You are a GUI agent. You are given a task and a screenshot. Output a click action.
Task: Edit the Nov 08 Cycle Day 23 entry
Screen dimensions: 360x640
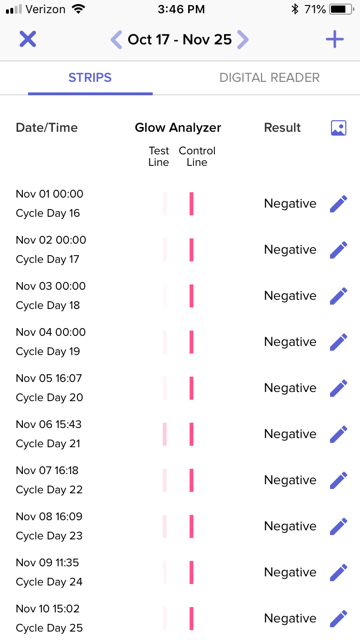[338, 527]
